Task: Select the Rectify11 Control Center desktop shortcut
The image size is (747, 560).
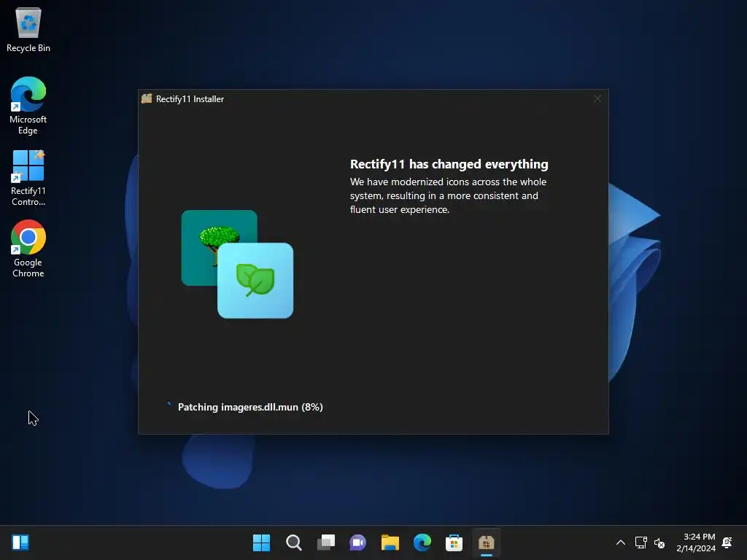Action: click(28, 178)
